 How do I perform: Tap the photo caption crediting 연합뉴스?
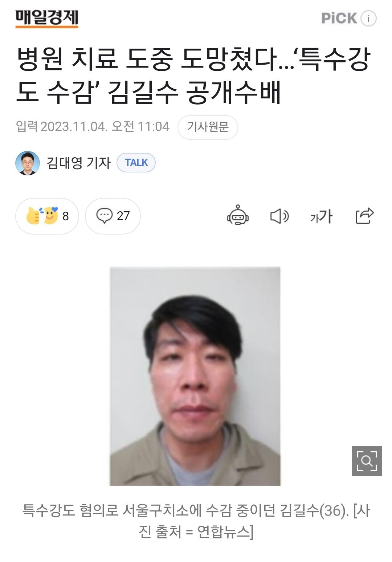point(196,521)
